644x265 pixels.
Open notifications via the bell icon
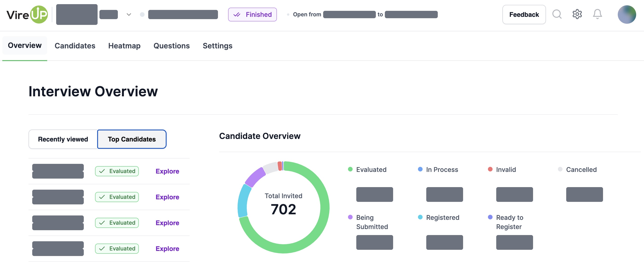pos(598,14)
